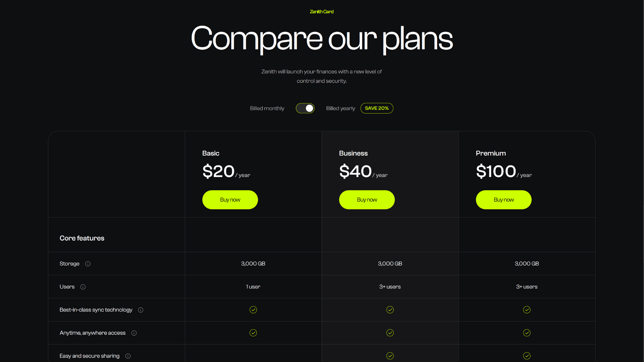Click info icon beside Easy and secure sharing
This screenshot has width=644, height=362.
click(x=128, y=356)
